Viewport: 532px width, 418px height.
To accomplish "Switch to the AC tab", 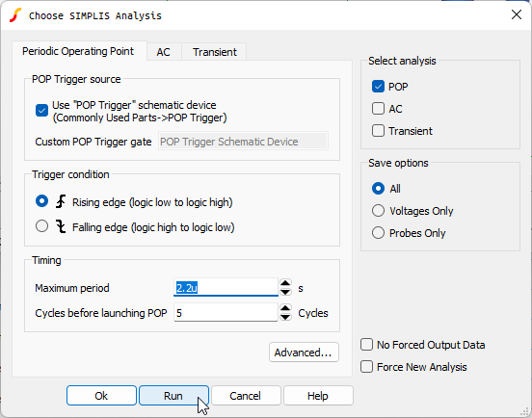I will pos(163,52).
